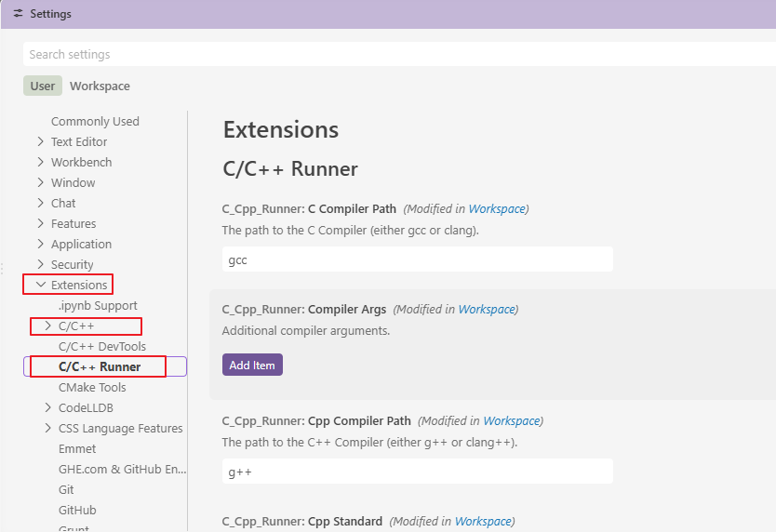This screenshot has width=776, height=532.
Task: Edit the Cpp Compiler Path g++ field
Action: [x=418, y=472]
